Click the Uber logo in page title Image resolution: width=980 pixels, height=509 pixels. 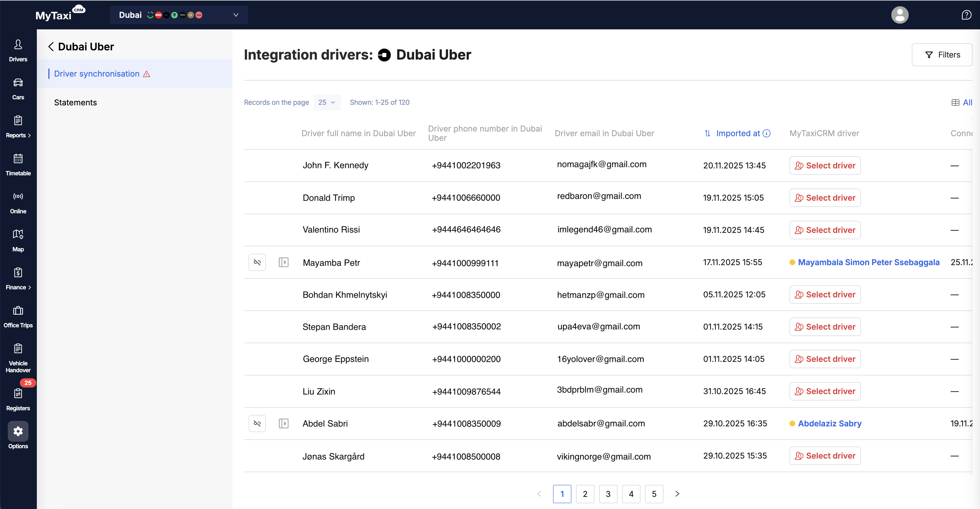point(384,55)
